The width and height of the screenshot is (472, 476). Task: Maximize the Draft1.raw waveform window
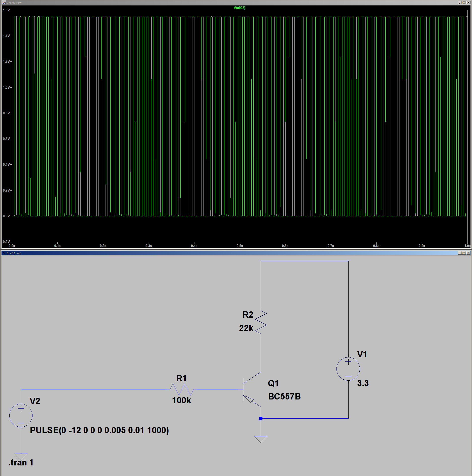(x=464, y=3)
